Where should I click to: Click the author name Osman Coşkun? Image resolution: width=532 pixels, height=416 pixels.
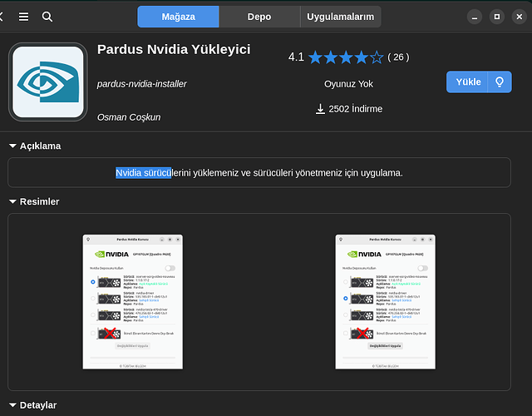click(x=129, y=117)
